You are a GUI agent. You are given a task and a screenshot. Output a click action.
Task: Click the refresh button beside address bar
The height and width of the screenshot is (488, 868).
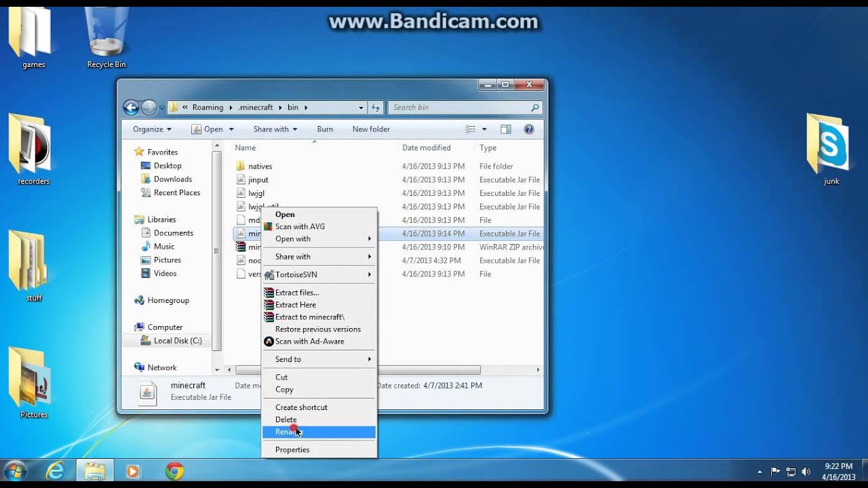tap(376, 107)
